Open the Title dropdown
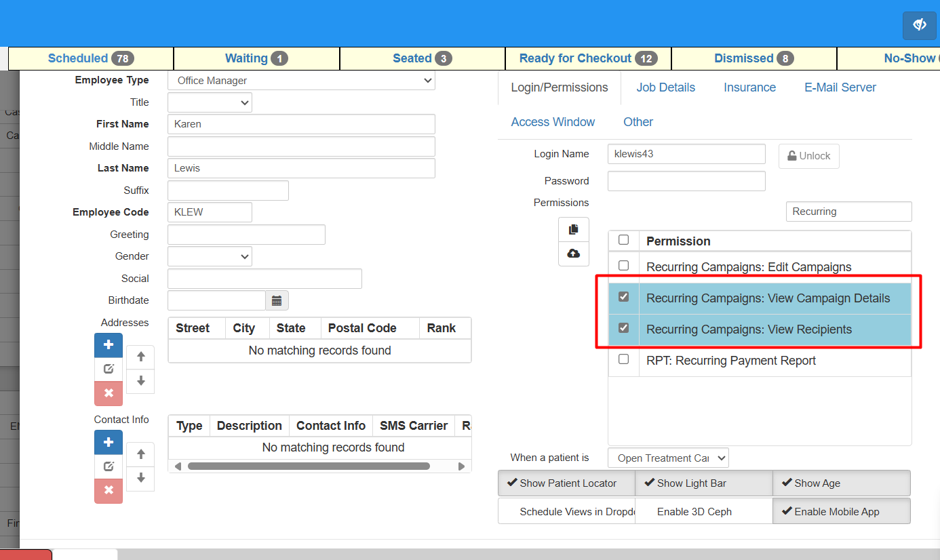This screenshot has width=940, height=560. (x=210, y=102)
